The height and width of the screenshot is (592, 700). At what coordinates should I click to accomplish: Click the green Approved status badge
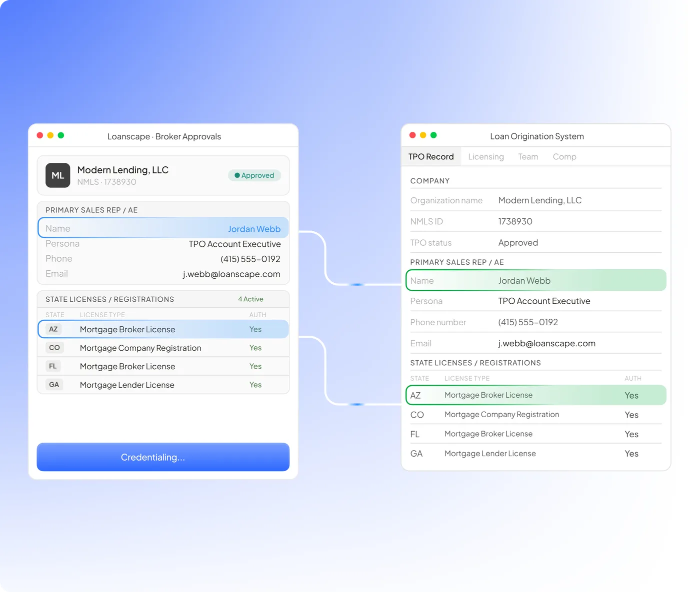(x=254, y=175)
